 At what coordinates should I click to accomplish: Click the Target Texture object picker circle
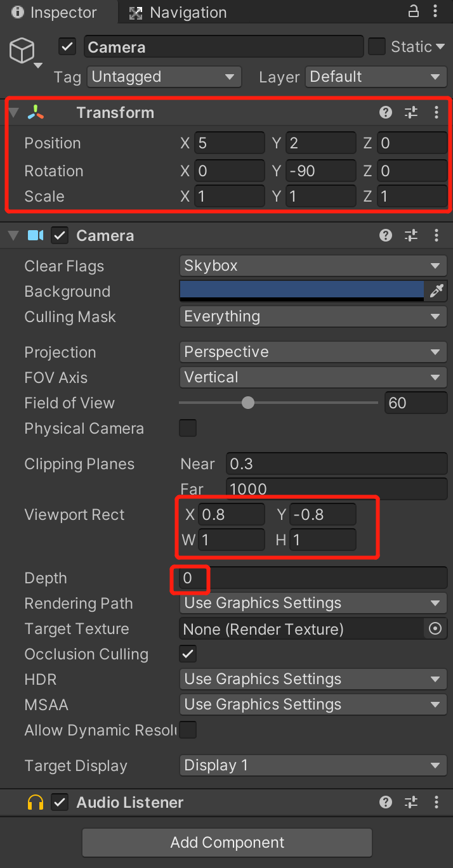pos(435,629)
